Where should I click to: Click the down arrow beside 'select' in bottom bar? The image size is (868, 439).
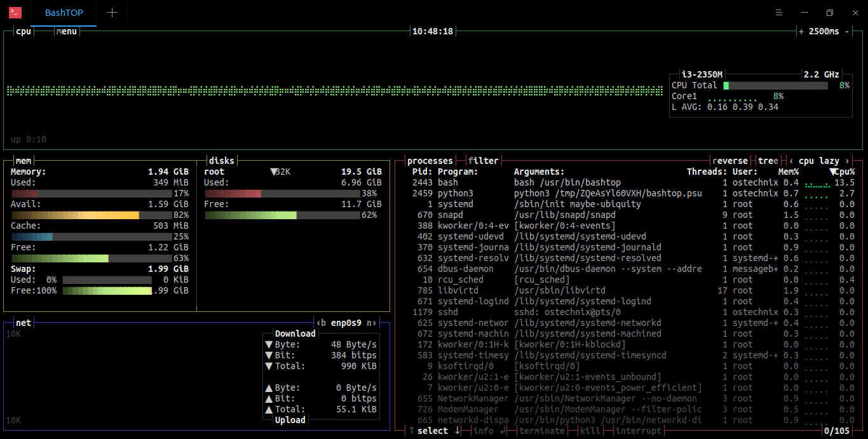coord(458,431)
